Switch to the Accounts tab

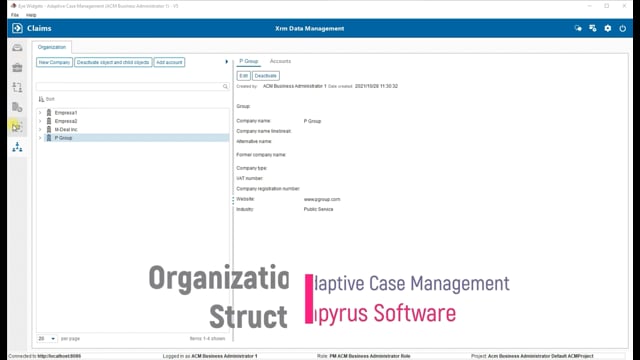(x=280, y=61)
